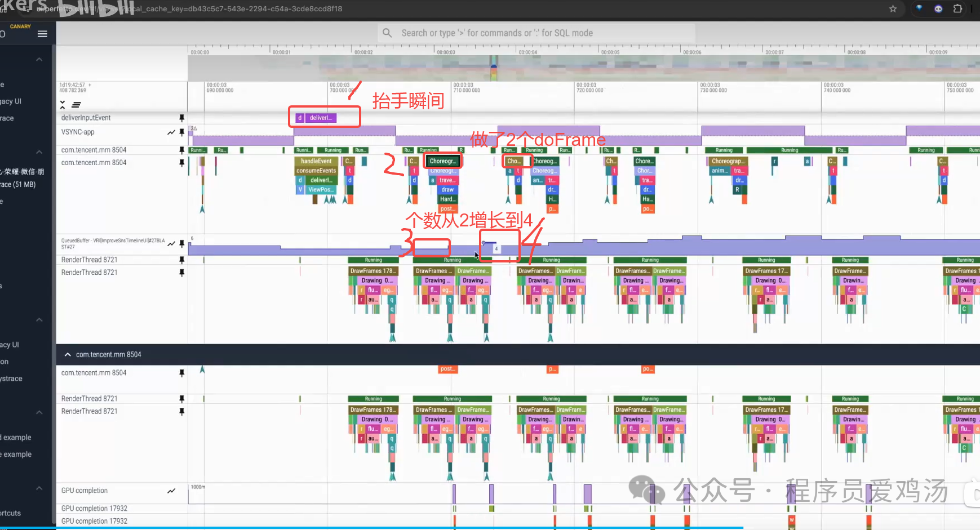Open the Keyboard shortcuts sidebar entry
This screenshot has width=980, height=530.
tap(11, 513)
